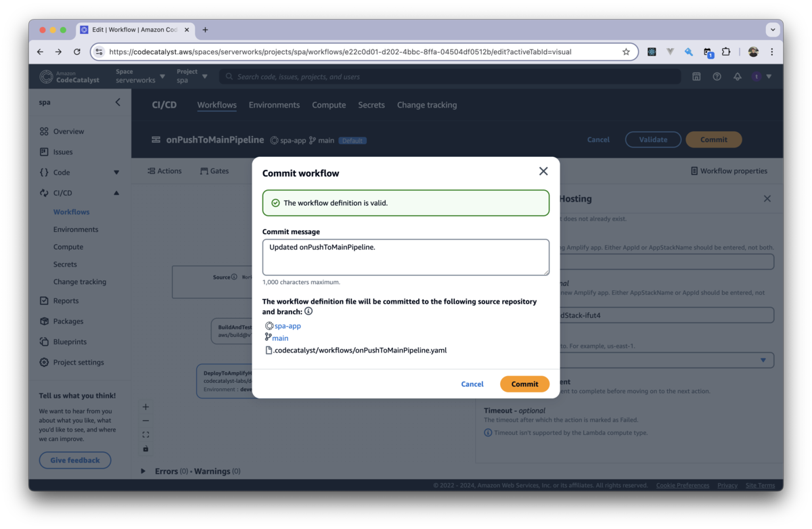Viewport: 812px width, 529px height.
Task: Click Cancel in the workflow editor header
Action: click(x=598, y=139)
